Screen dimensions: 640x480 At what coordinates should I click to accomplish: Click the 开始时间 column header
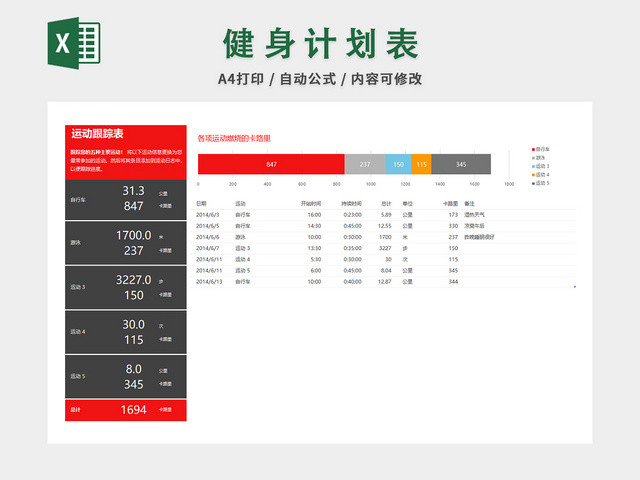(x=311, y=203)
